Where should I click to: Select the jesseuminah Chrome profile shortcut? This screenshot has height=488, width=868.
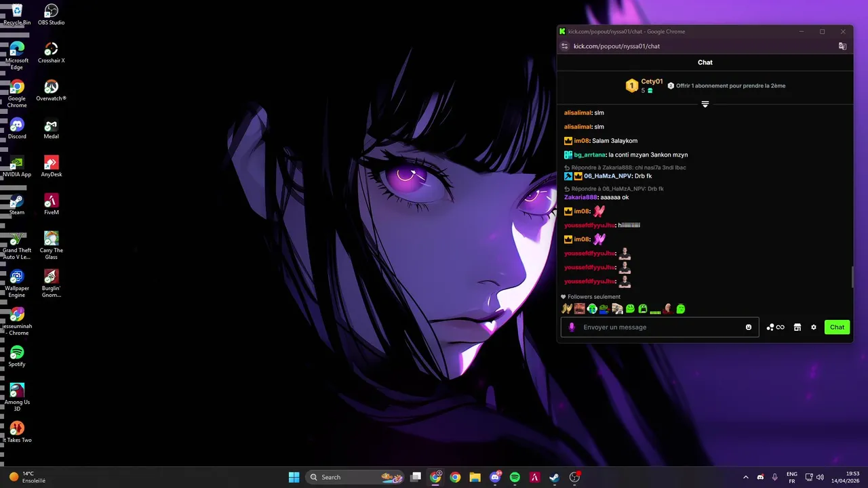coord(17,322)
